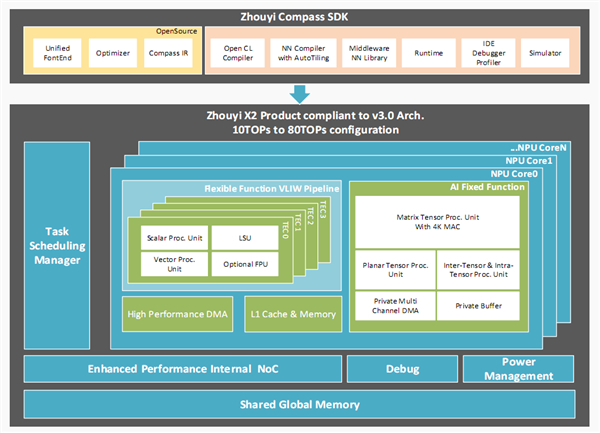The image size is (600, 433).
Task: Click IDE Debugger Profiler box
Action: pos(488,53)
